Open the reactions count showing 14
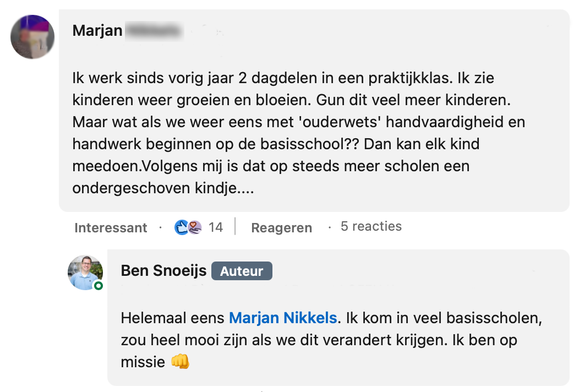 (216, 227)
